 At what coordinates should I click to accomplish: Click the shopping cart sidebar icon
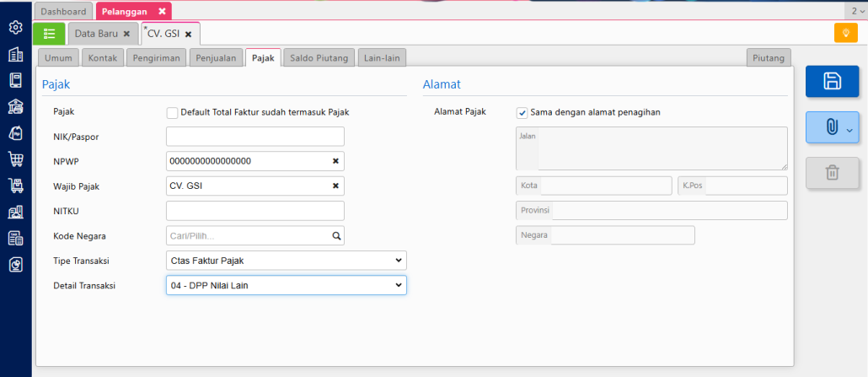point(15,159)
